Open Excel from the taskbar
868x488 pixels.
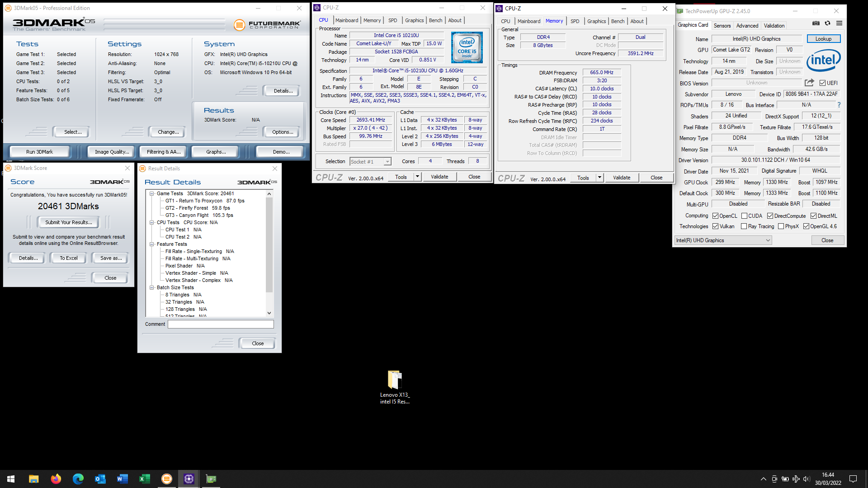point(144,479)
